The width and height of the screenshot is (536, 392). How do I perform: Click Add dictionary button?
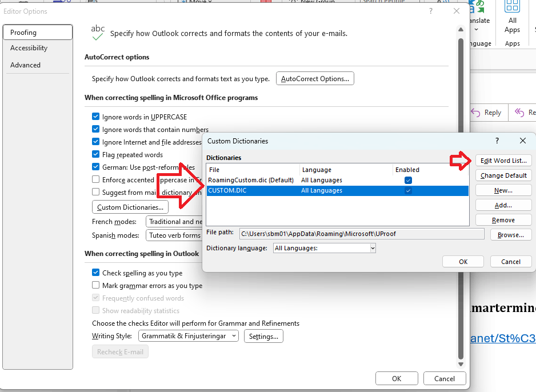pyautogui.click(x=503, y=205)
